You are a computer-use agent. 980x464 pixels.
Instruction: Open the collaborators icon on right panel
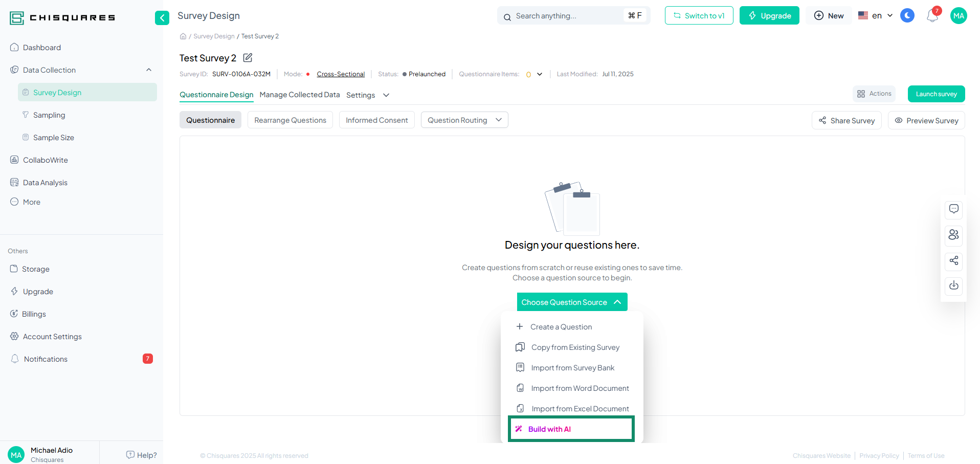(953, 235)
